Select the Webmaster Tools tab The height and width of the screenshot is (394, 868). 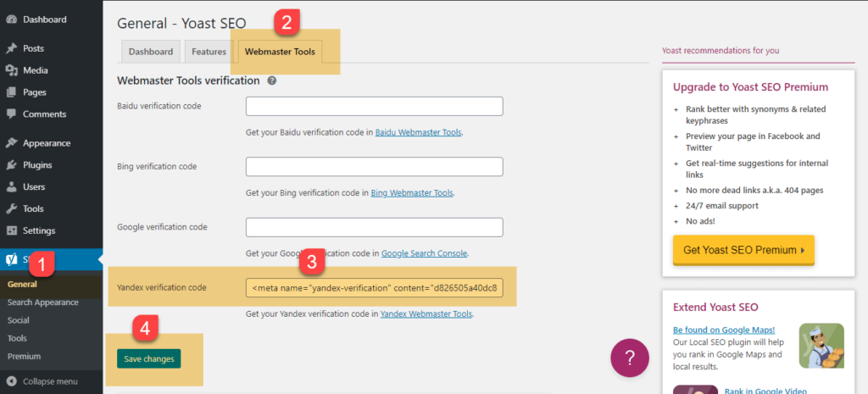point(280,52)
